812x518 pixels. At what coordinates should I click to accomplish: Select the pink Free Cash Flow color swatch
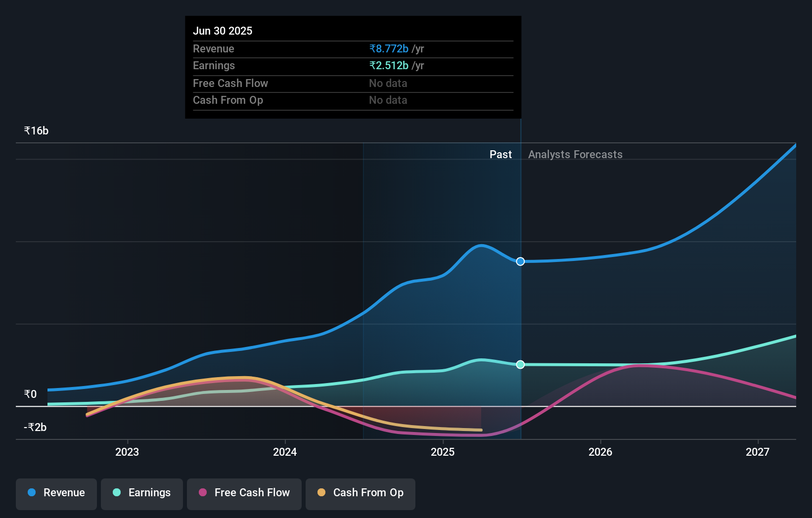click(202, 493)
